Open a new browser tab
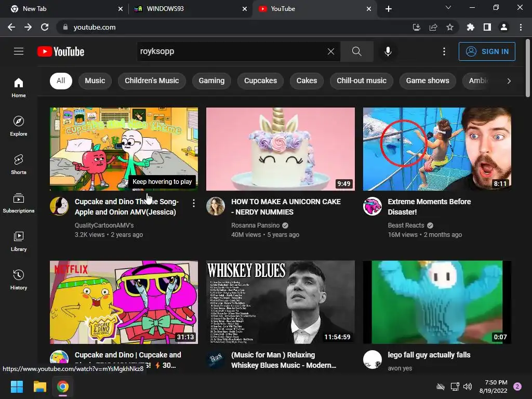532x399 pixels. [x=389, y=9]
